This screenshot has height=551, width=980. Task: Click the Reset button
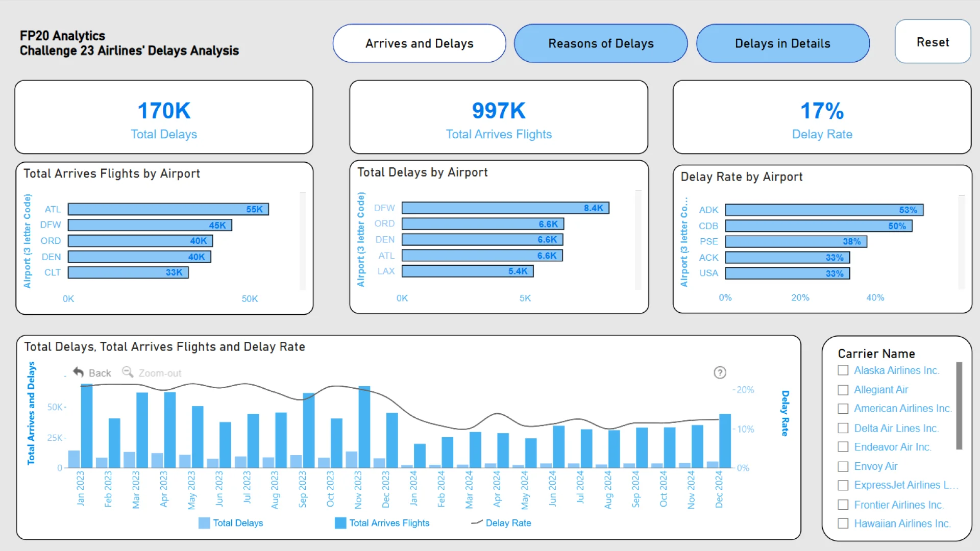pyautogui.click(x=933, y=42)
